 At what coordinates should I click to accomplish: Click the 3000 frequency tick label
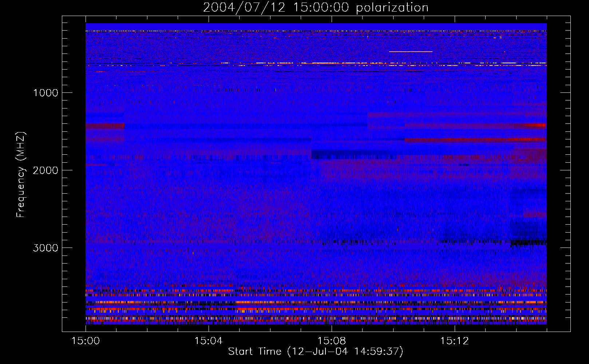(x=46, y=248)
